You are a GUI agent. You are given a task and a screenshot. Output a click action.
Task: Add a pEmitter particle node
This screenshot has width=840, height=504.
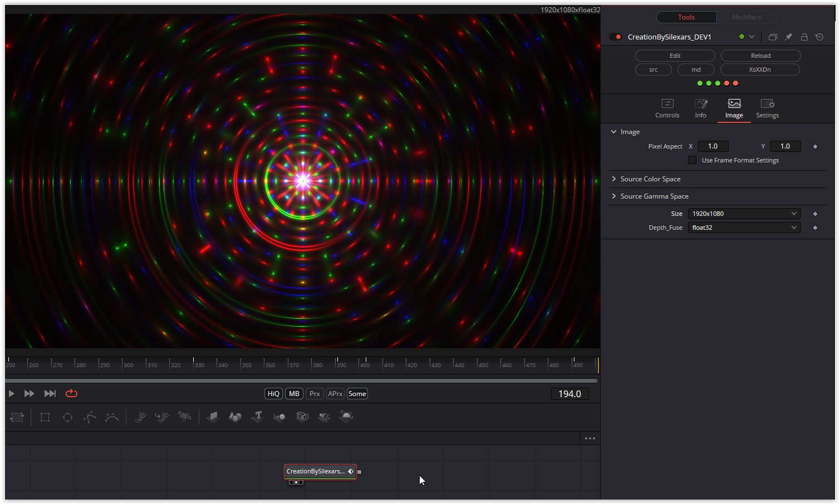140,417
